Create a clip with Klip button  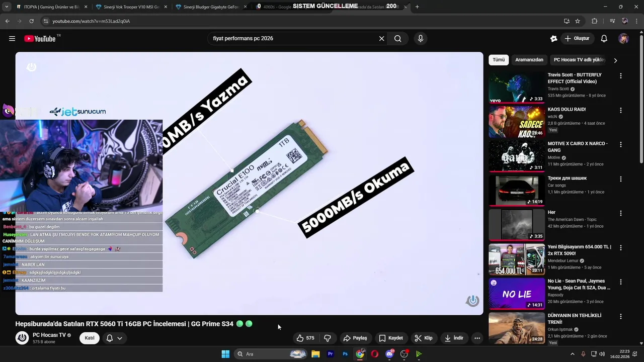coord(424,338)
